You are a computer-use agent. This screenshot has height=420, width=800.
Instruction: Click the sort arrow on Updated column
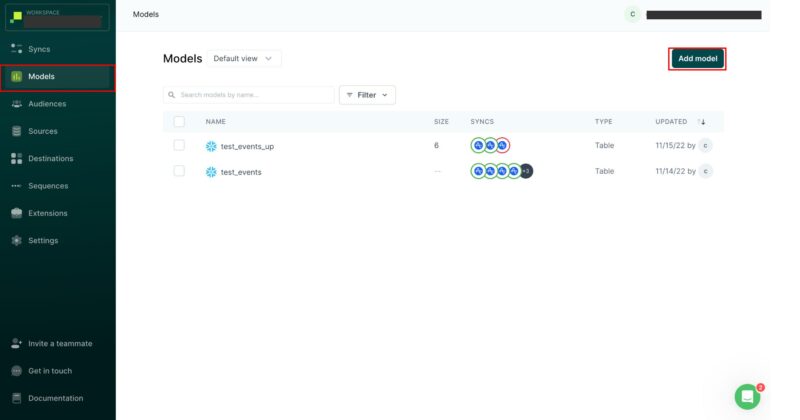pyautogui.click(x=702, y=122)
